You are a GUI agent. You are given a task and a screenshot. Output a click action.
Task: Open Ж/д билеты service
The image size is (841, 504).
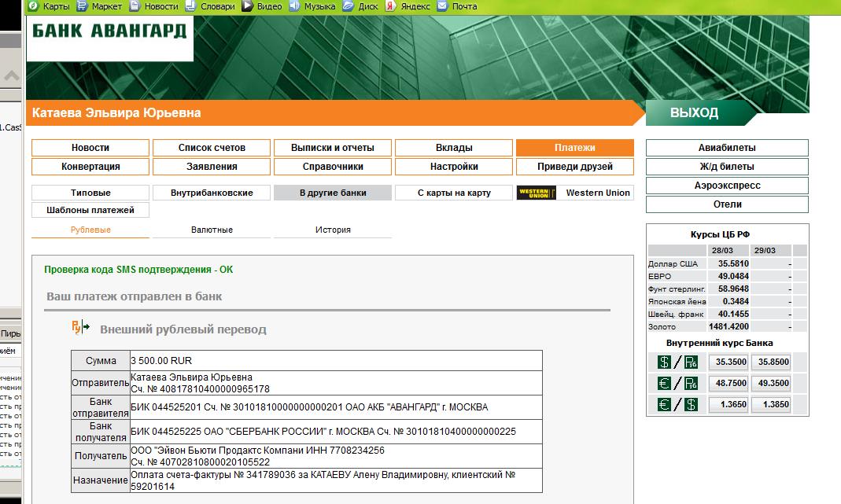pos(727,166)
